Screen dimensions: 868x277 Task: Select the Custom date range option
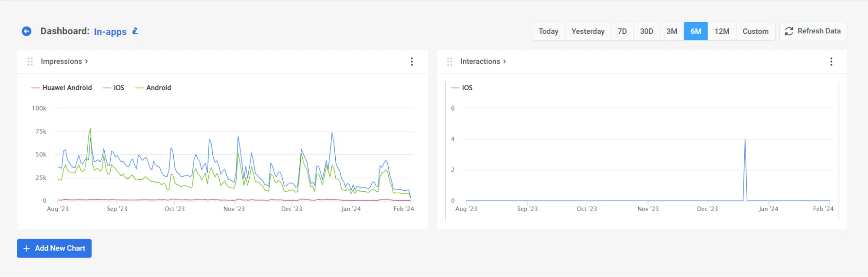tap(755, 31)
